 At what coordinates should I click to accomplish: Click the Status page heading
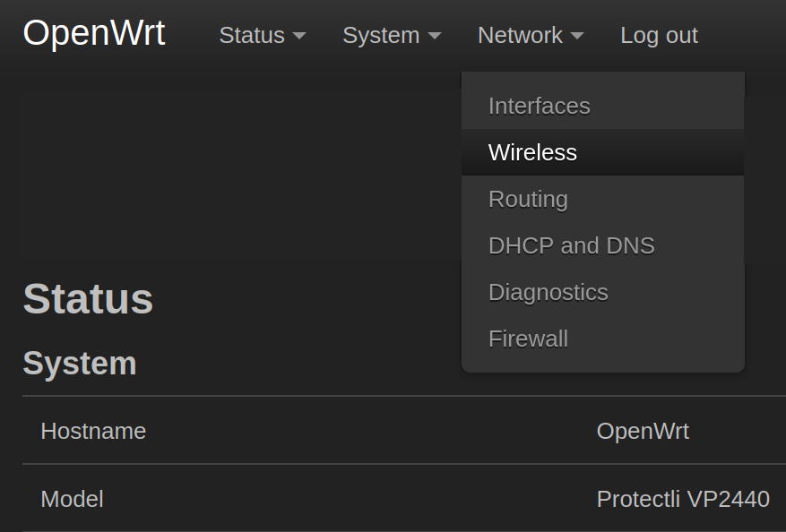(x=88, y=299)
